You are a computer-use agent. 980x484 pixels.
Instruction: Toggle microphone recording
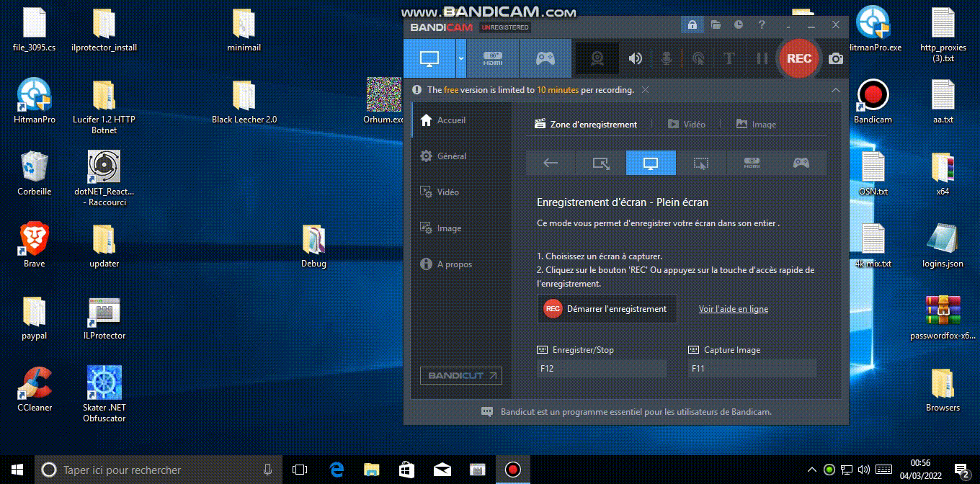click(x=667, y=59)
